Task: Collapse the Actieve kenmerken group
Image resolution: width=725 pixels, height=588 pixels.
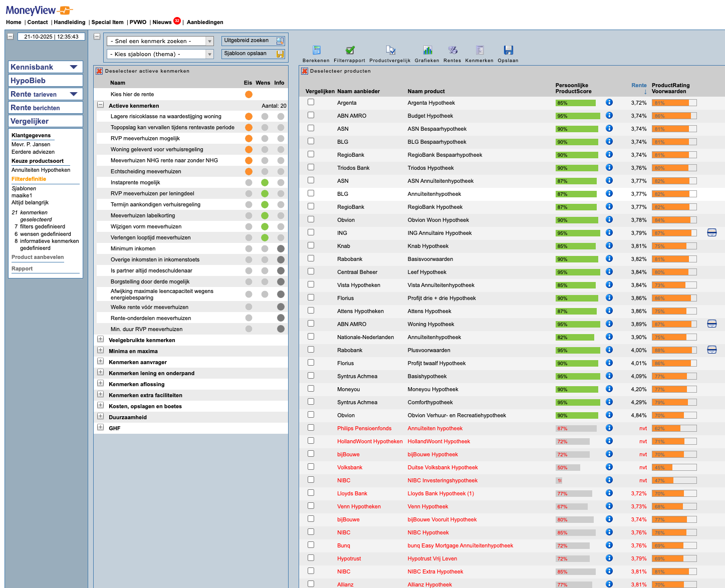Action: 100,105
